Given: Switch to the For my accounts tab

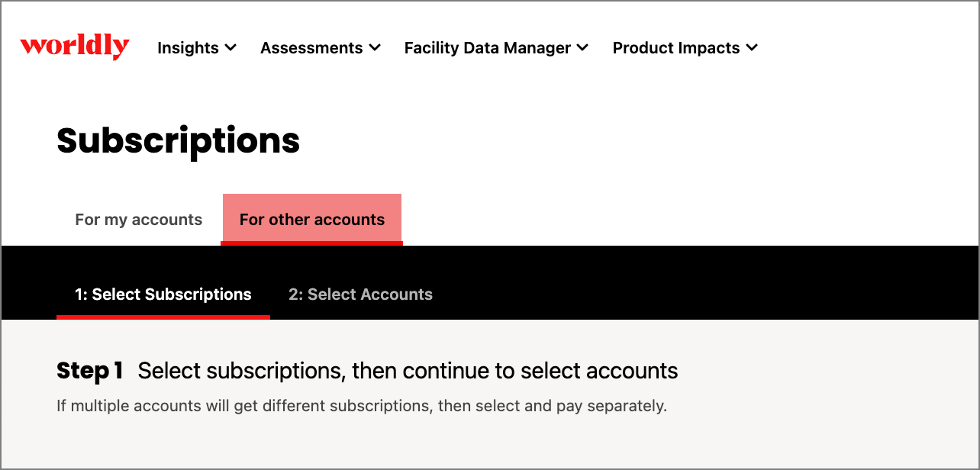Looking at the screenshot, I should click(139, 220).
